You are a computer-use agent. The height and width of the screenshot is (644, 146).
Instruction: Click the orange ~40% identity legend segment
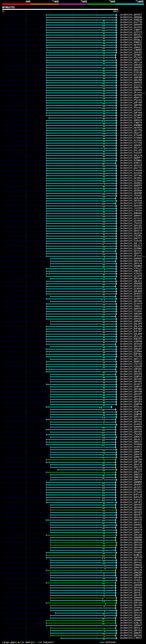(45, 4)
